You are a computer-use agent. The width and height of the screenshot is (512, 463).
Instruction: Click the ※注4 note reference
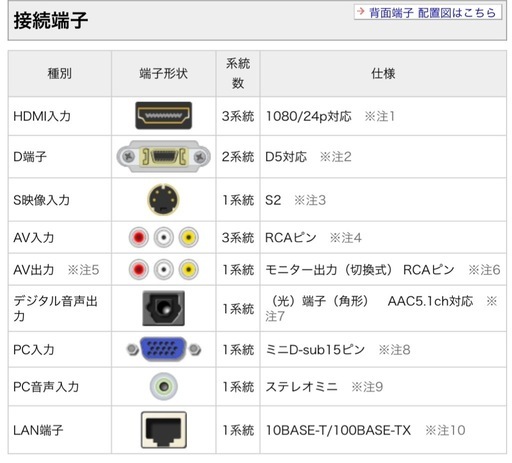[x=345, y=238]
